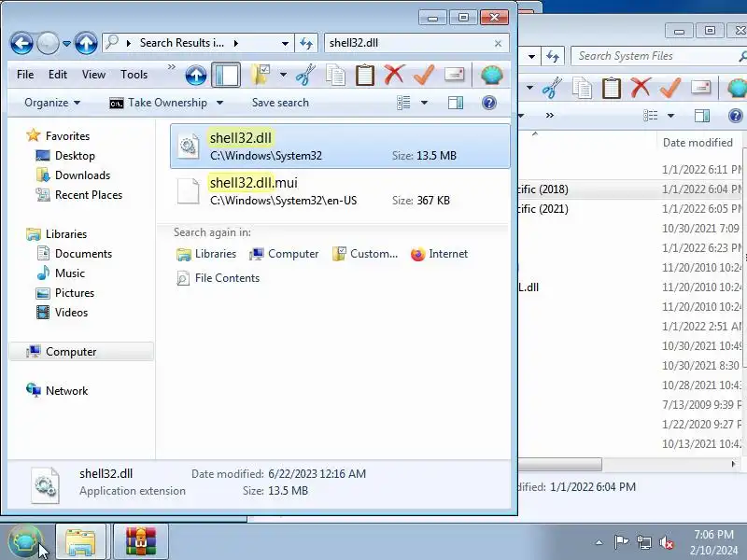This screenshot has height=560, width=747.
Task: Clear the shell32.dll search with the X
Action: pyautogui.click(x=498, y=43)
